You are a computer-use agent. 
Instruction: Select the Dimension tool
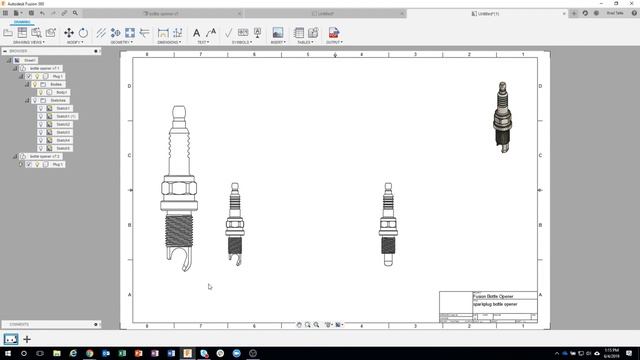point(163,33)
